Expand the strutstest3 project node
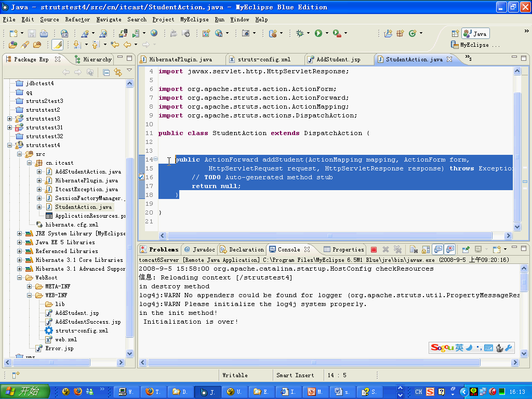Image resolution: width=532 pixels, height=399 pixels. pos(10,119)
